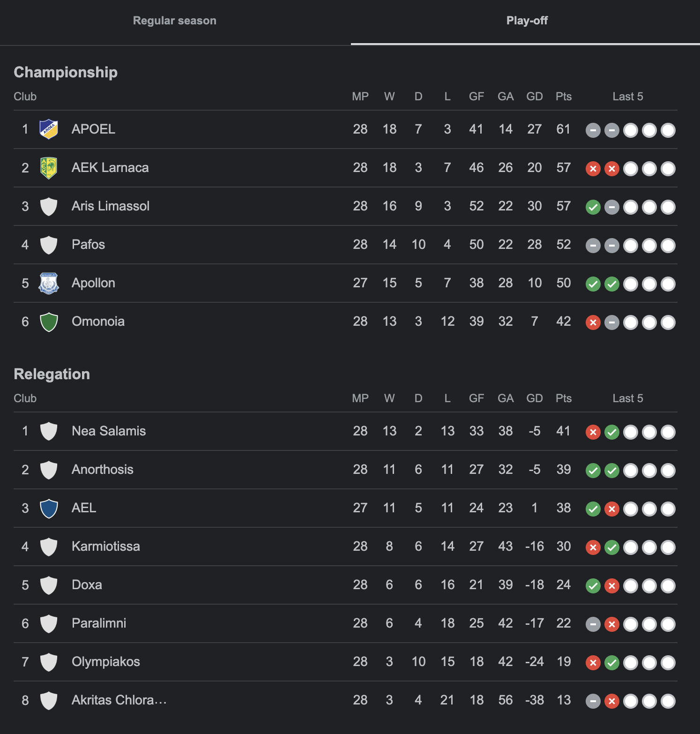Viewport: 700px width, 734px height.
Task: Open the Karmiotissa club link
Action: tap(106, 547)
